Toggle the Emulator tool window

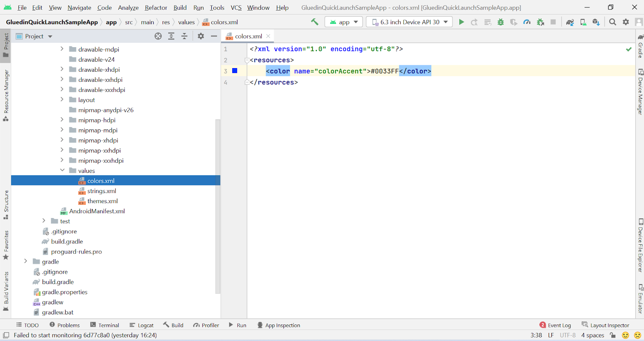(x=640, y=299)
